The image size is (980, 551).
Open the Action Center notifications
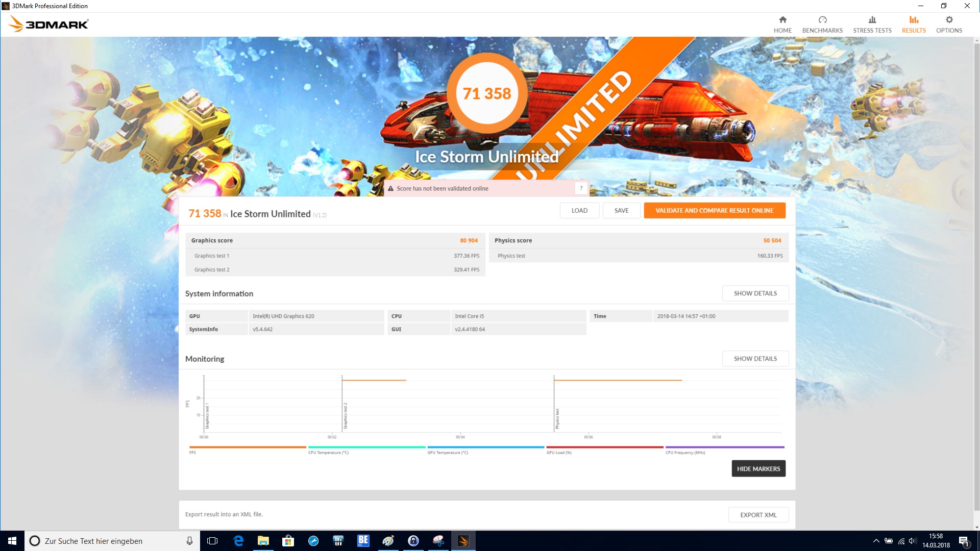pyautogui.click(x=964, y=541)
